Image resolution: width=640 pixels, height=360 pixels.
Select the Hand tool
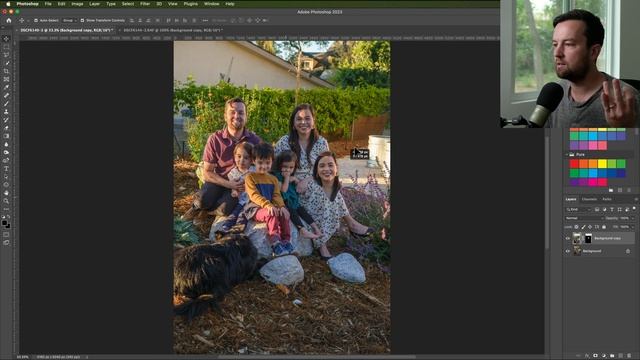pyautogui.click(x=6, y=193)
